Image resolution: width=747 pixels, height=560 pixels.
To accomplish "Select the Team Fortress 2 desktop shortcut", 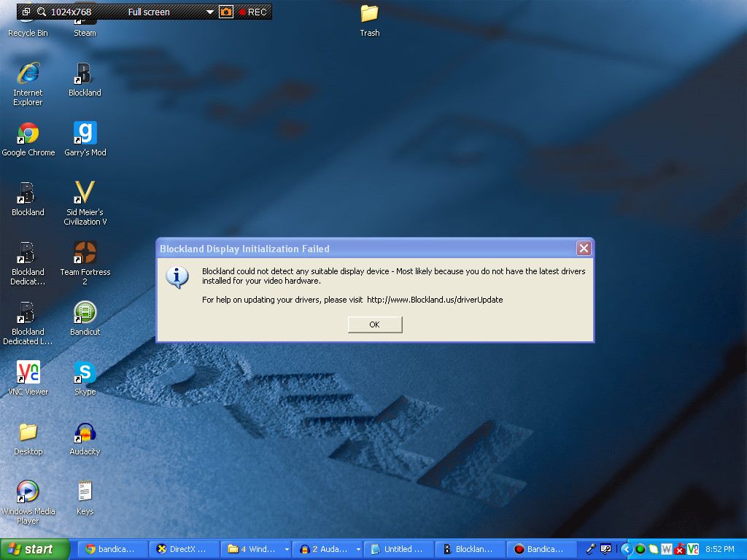I will tap(85, 263).
